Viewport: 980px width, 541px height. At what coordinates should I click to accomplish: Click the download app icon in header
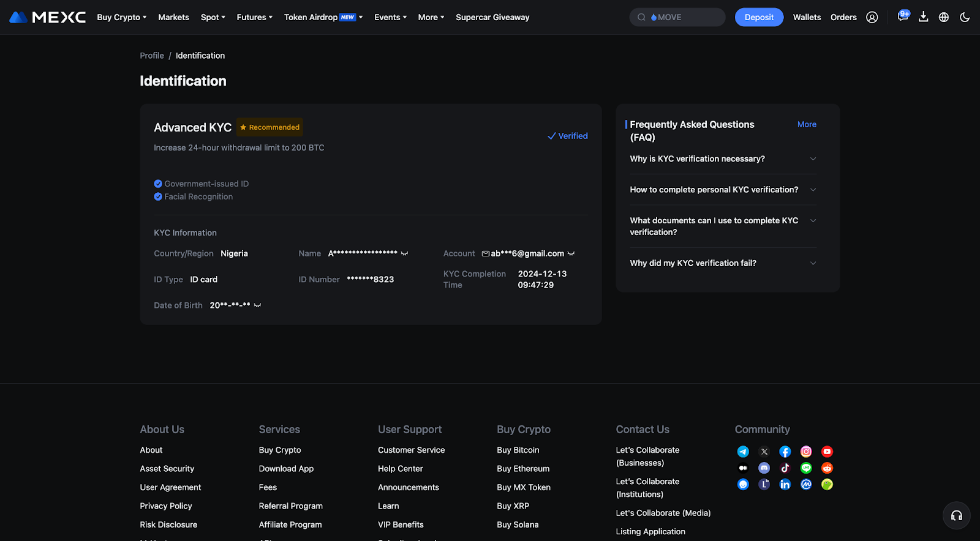tap(923, 17)
